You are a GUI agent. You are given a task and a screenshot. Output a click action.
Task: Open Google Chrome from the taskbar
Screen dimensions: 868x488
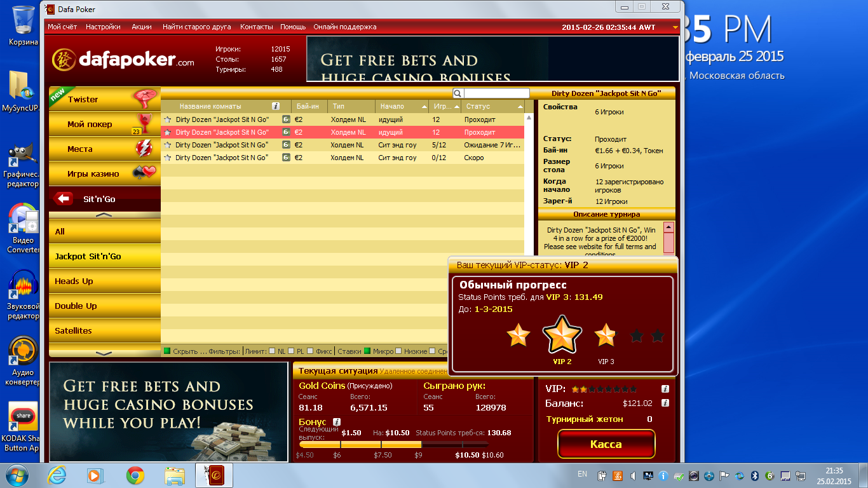[135, 475]
